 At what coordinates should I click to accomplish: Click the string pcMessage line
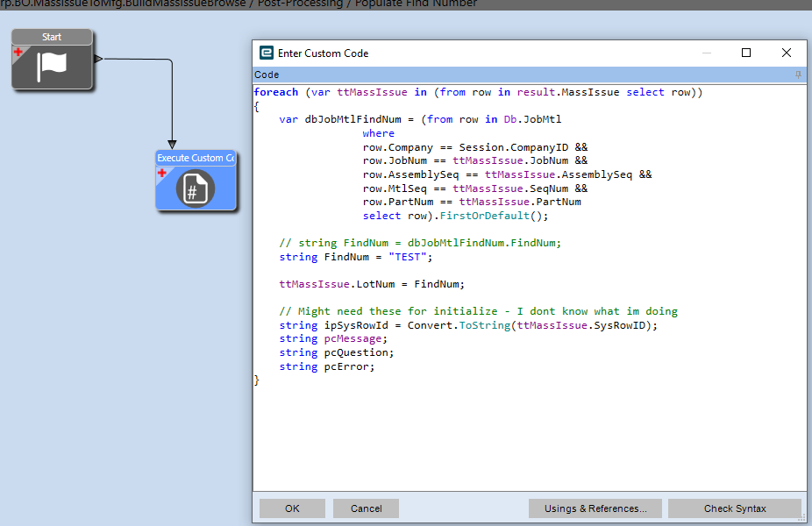[333, 338]
